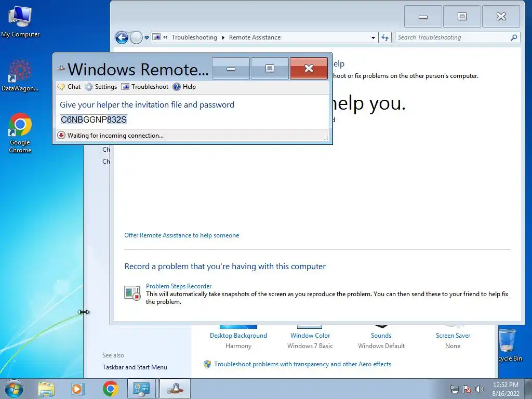The height and width of the screenshot is (399, 532).
Task: Select the DataWagon desktop shortcut
Action: click(20, 76)
